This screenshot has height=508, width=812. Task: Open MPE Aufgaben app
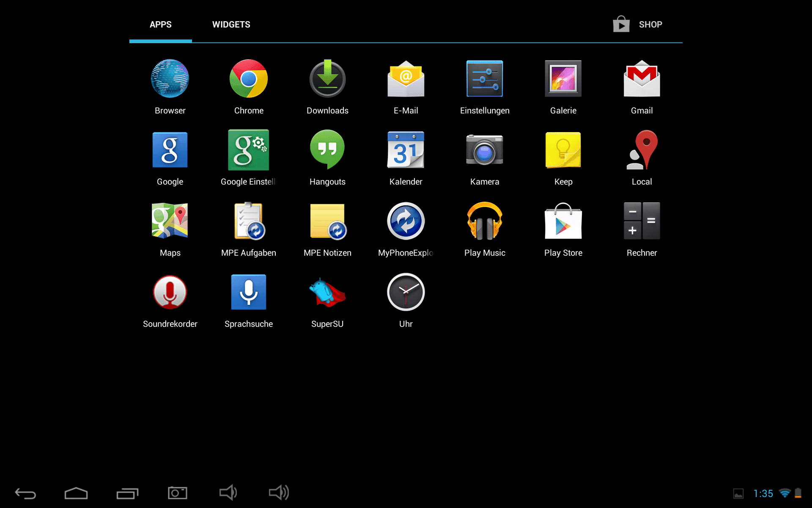pos(249,221)
